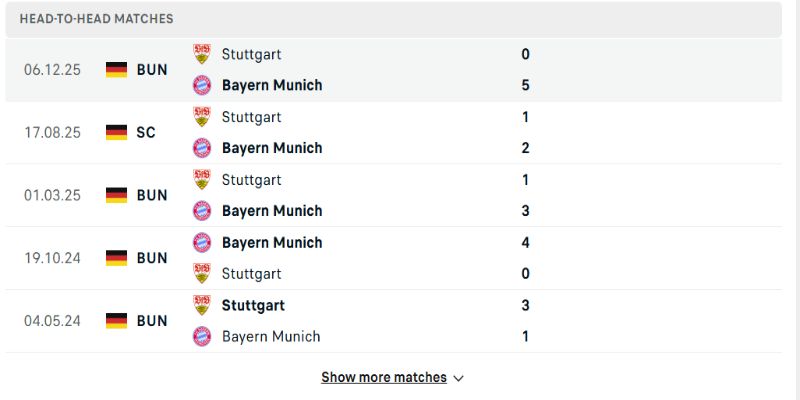Open the 17.08.25 SC match date
Image resolution: width=800 pixels, height=400 pixels.
pos(53,132)
